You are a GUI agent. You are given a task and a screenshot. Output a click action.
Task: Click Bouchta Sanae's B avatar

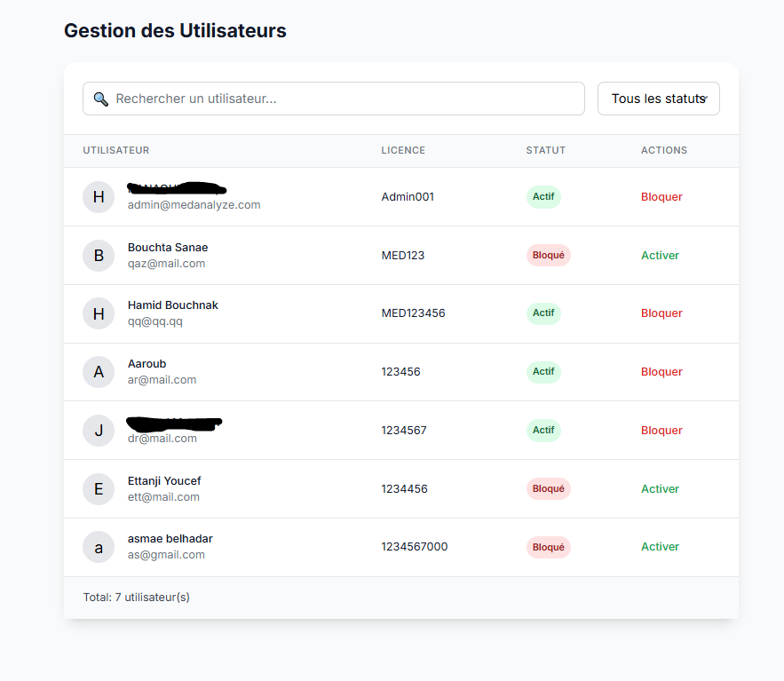[x=99, y=256]
